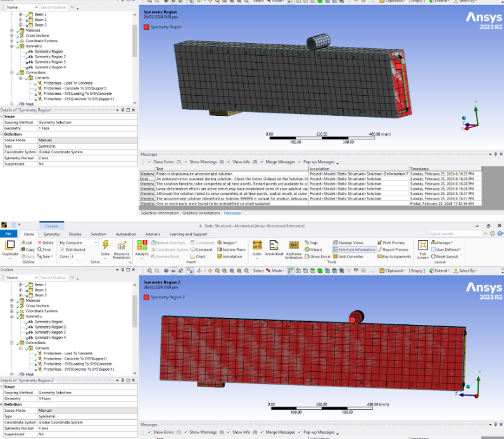The height and width of the screenshot is (439, 504).
Task: Toggle Pop-up Messages in top window Messages
Action: (299, 162)
